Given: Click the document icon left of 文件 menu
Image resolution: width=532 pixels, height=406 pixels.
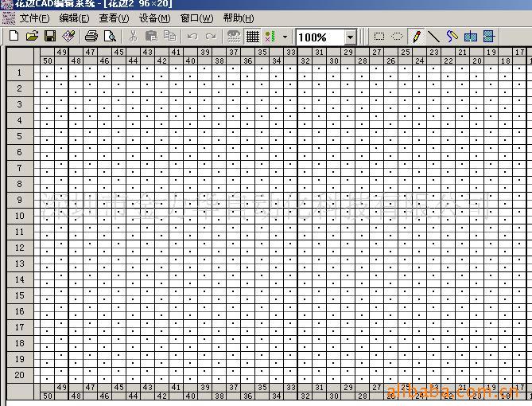Looking at the screenshot, I should point(9,18).
